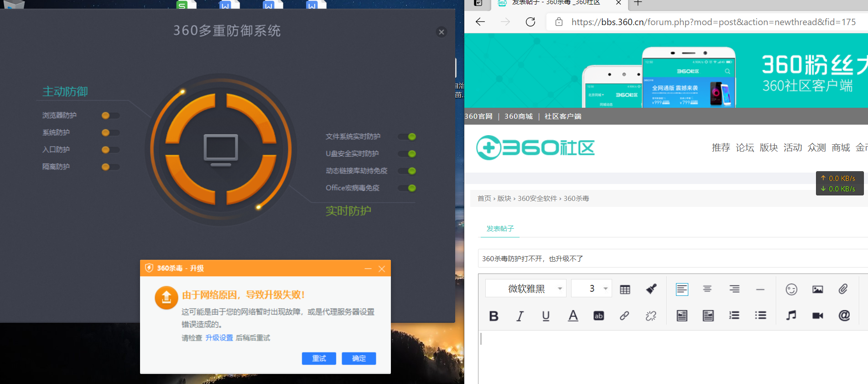
Task: Disable 动态链接库劫持免疫 switch
Action: (407, 171)
